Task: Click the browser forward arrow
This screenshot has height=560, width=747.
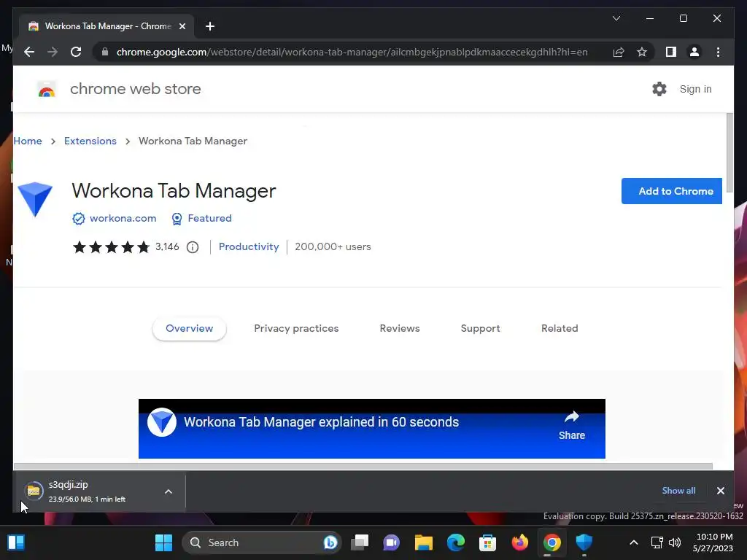Action: (53, 52)
